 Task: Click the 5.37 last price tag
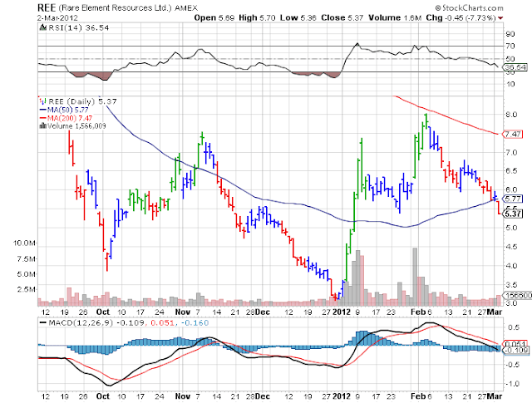coord(512,214)
